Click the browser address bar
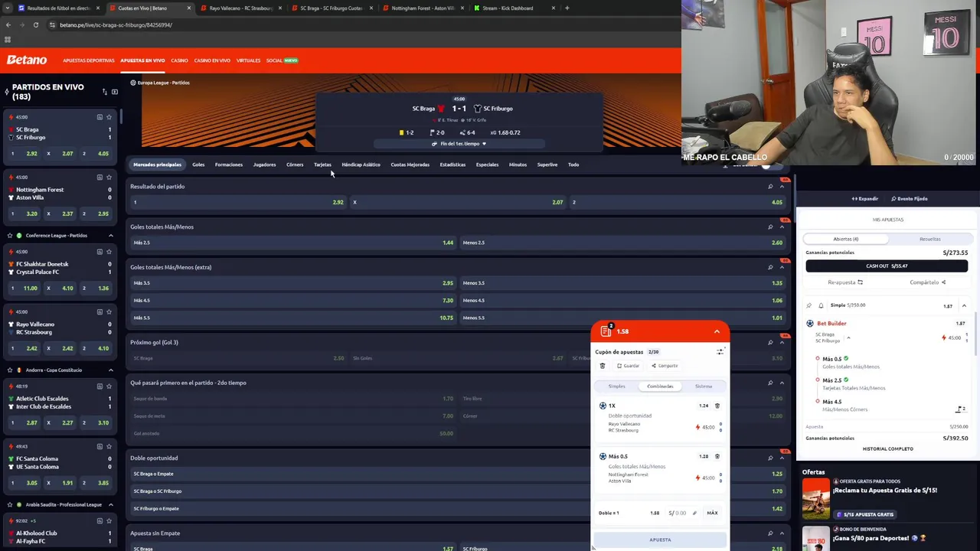Viewport: 980px width, 551px height. [360, 24]
